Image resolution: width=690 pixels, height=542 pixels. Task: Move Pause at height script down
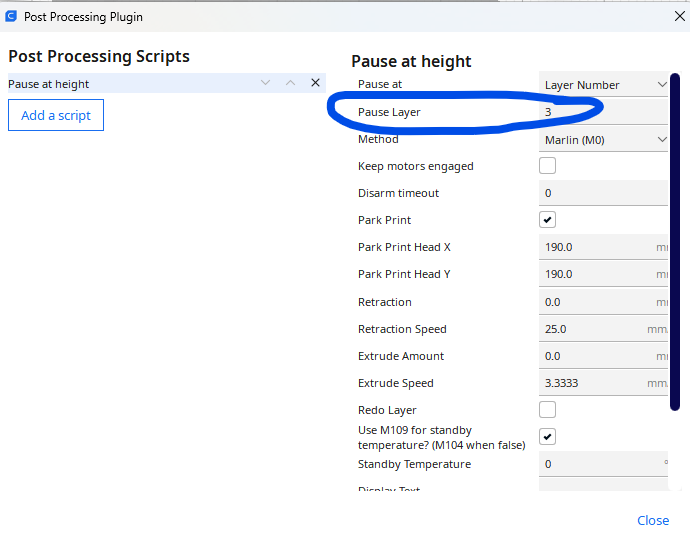click(265, 84)
